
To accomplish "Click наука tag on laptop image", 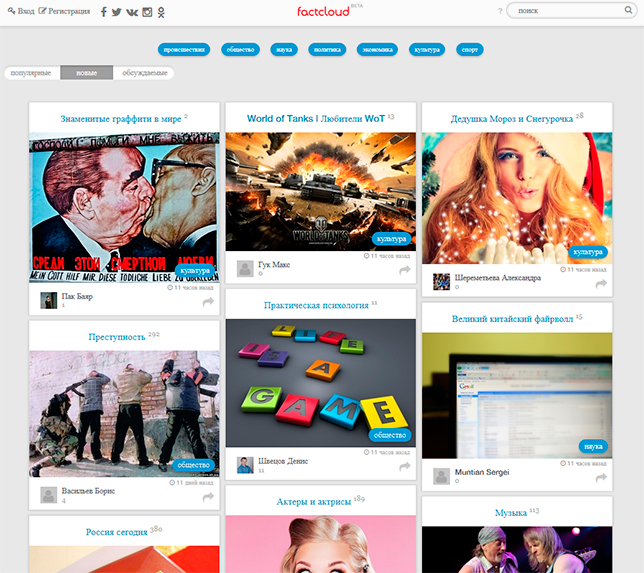I will click(x=593, y=446).
